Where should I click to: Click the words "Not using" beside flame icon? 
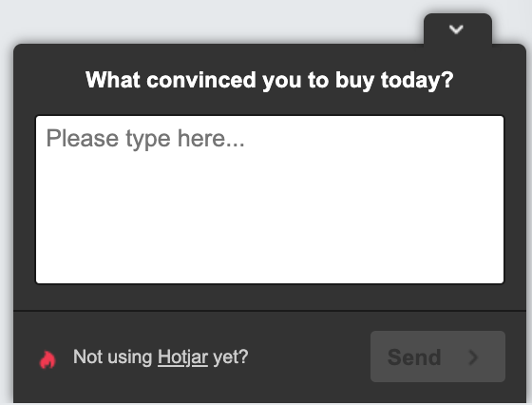point(113,357)
